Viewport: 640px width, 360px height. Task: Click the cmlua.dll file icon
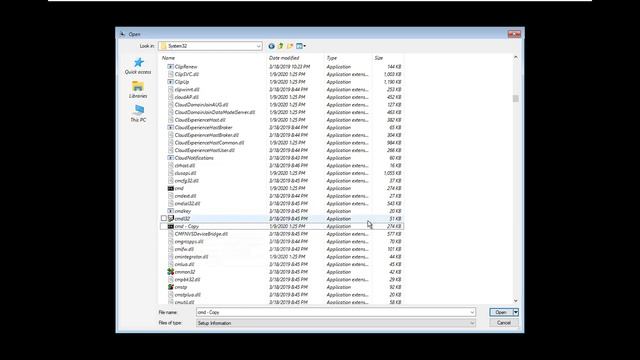171,264
